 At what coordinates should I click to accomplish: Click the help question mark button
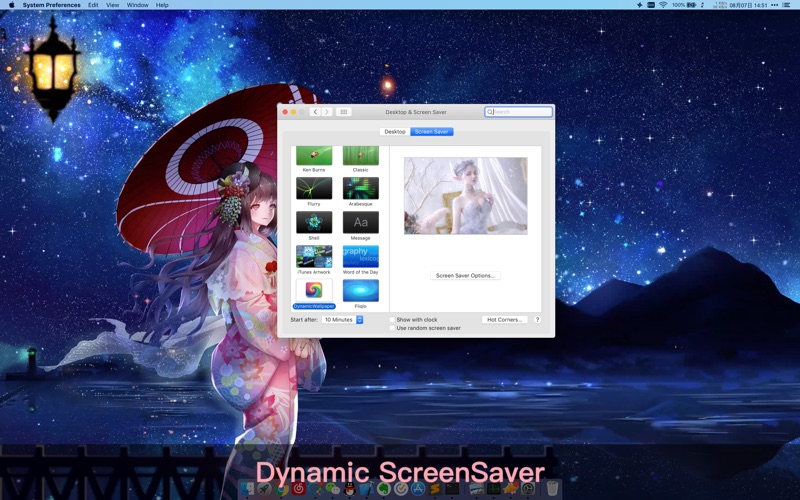point(537,320)
